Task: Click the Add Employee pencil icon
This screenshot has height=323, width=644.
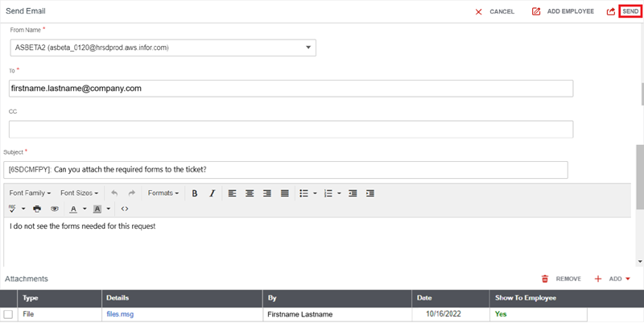Action: coord(536,11)
